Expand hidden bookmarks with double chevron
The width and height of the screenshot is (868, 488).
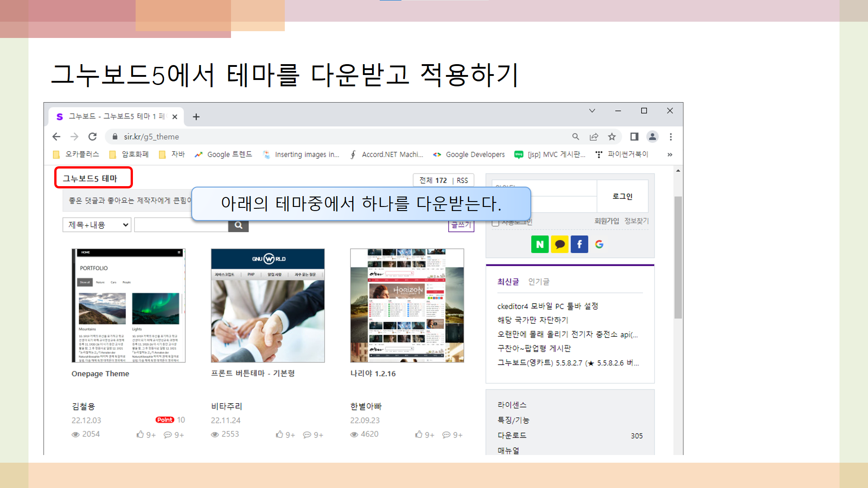click(x=670, y=155)
